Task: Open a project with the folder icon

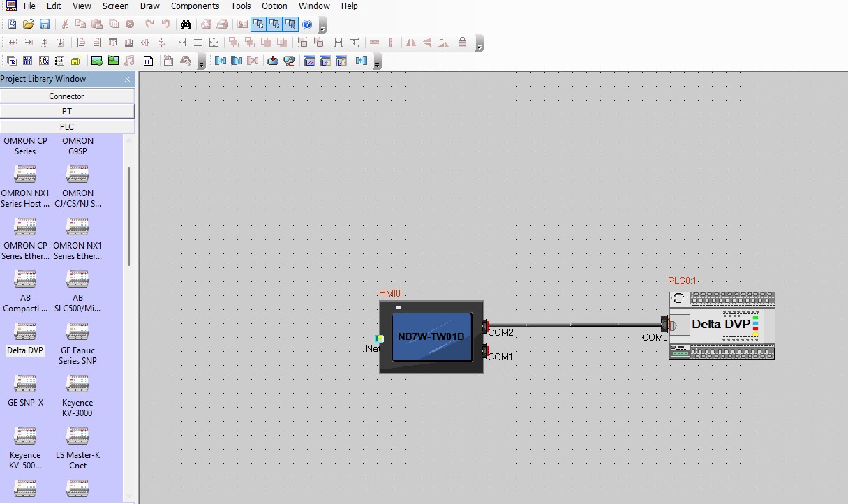Action: click(x=29, y=24)
